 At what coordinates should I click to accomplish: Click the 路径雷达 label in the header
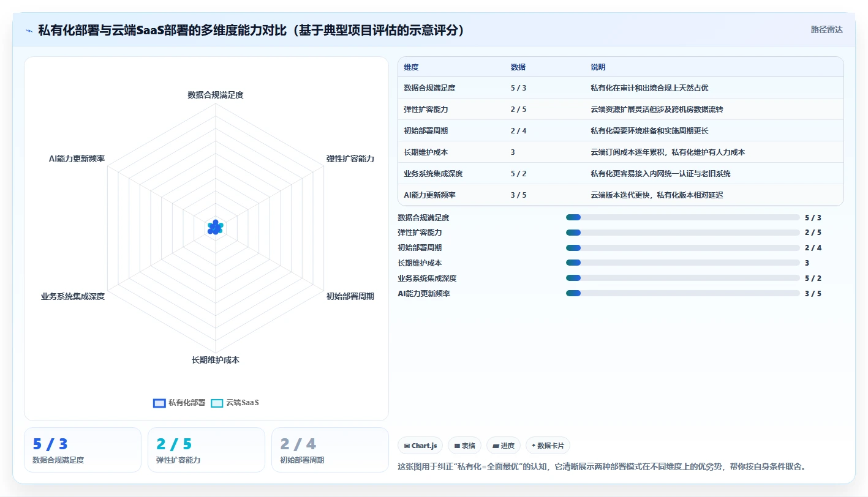(826, 29)
